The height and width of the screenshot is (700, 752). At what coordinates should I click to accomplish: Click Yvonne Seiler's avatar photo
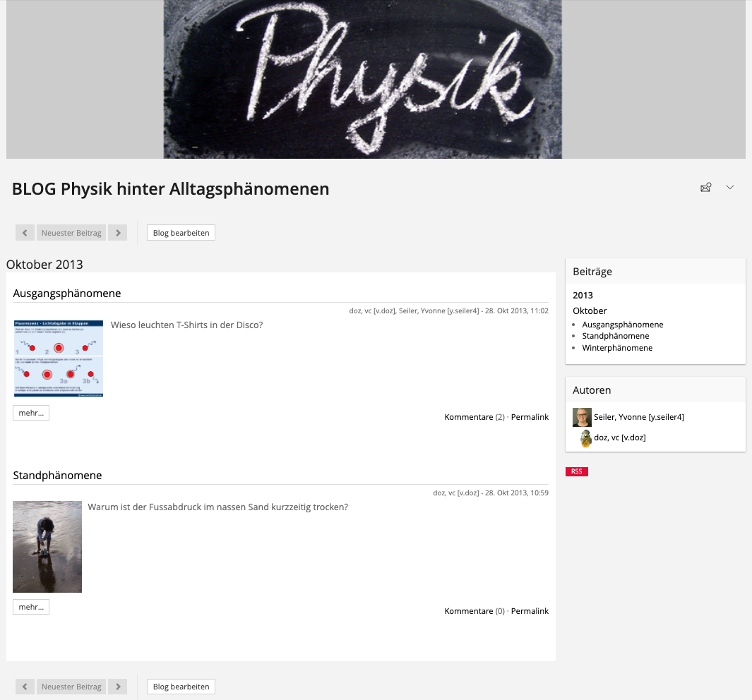click(582, 417)
